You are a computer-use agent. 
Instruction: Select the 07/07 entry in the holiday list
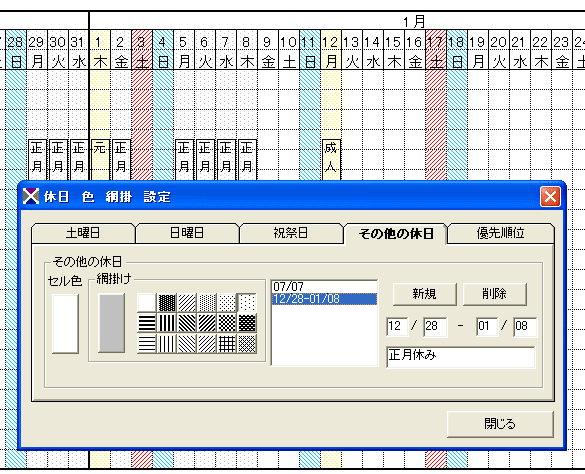[324, 287]
